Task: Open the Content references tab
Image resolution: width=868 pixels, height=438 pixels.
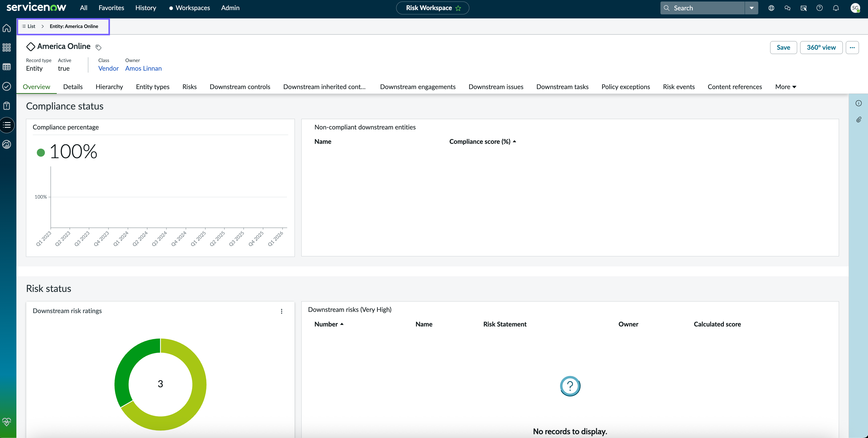Action: coord(735,87)
